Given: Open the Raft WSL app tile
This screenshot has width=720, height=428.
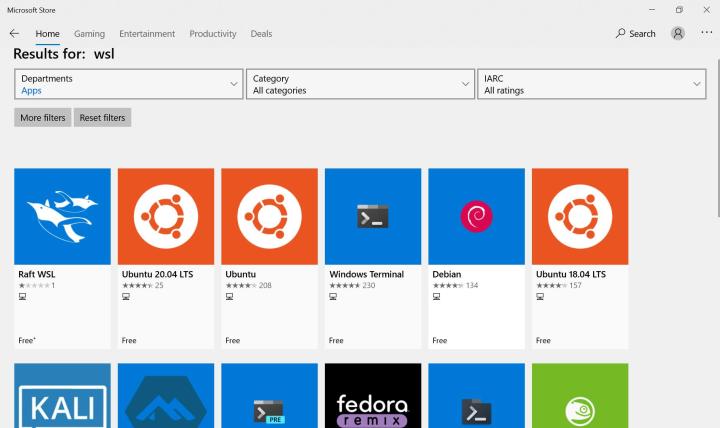Looking at the screenshot, I should click(x=62, y=259).
